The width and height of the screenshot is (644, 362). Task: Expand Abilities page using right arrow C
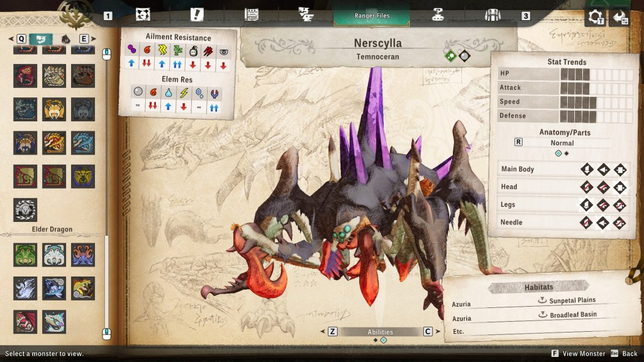coord(428,332)
